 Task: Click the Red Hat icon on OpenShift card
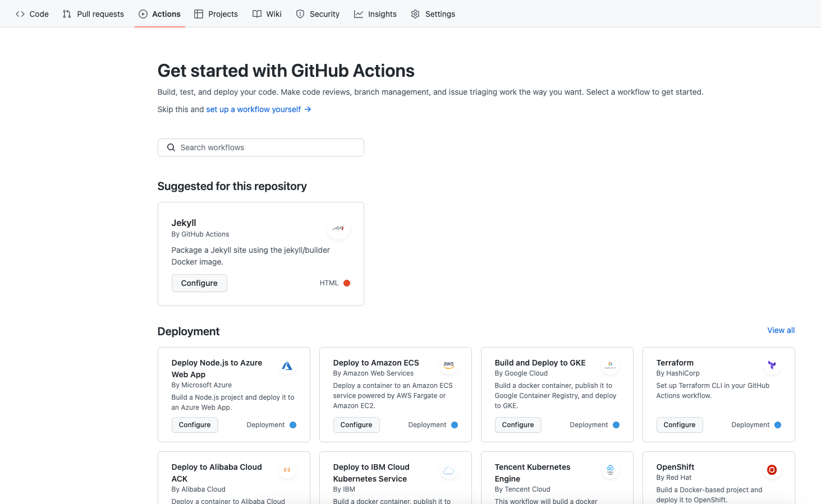coord(772,470)
